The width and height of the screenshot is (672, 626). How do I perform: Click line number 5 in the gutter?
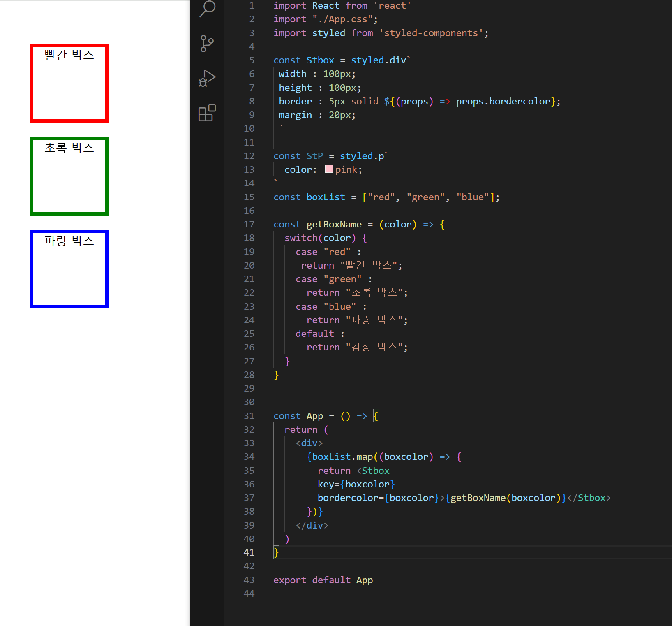(252, 60)
